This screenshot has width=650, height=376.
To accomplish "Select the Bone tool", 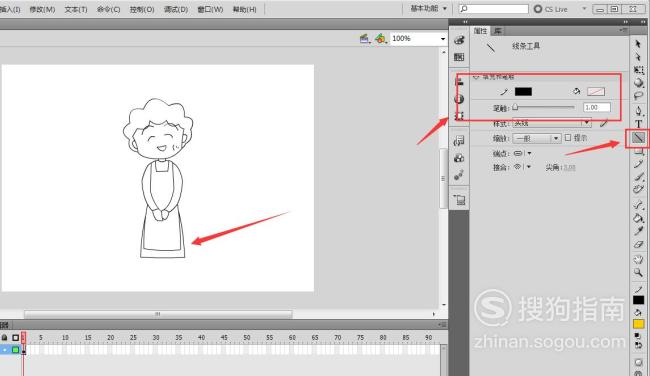I will (x=638, y=204).
